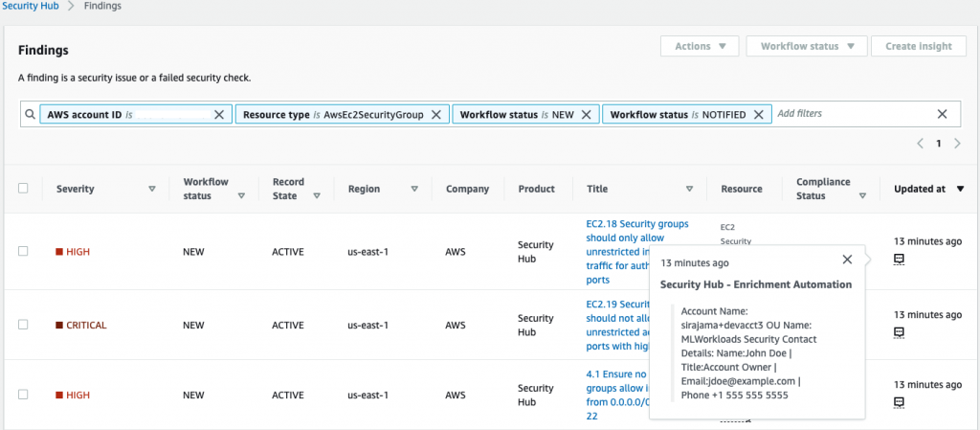
Task: Clear all filters with the search bar X
Action: pyautogui.click(x=943, y=114)
